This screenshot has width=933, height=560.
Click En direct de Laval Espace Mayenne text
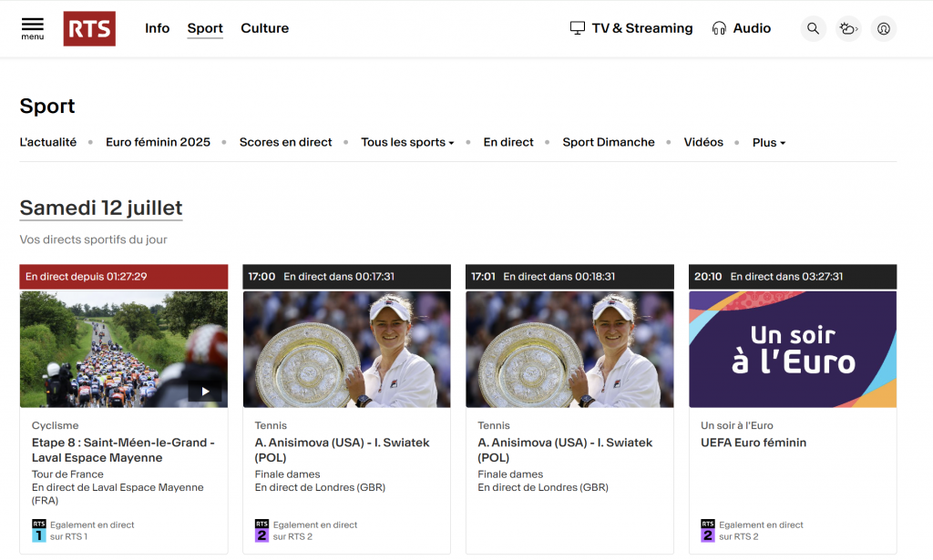(118, 494)
